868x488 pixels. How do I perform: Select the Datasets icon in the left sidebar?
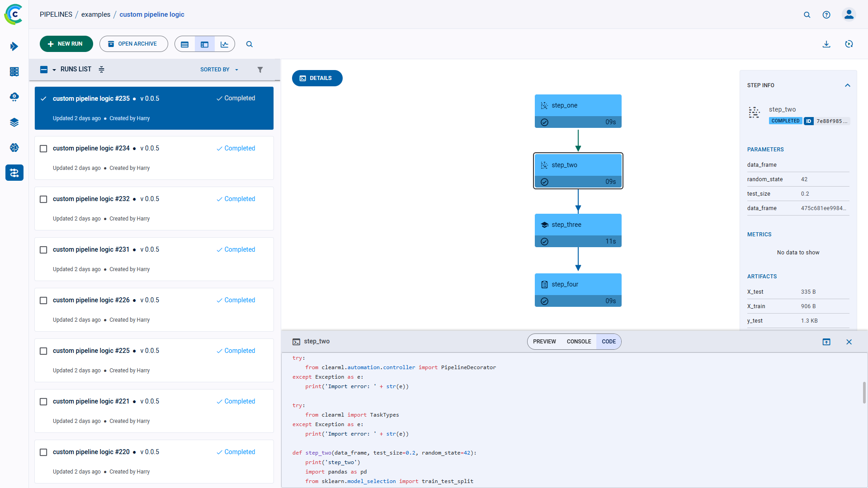click(14, 122)
